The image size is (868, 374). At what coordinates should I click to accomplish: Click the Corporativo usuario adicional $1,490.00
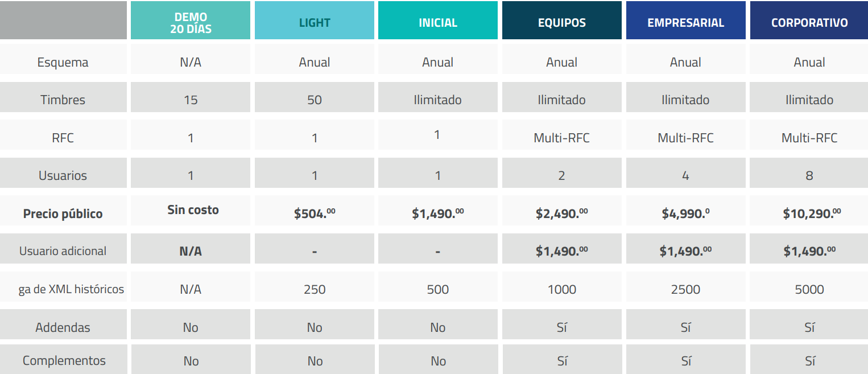point(809,251)
